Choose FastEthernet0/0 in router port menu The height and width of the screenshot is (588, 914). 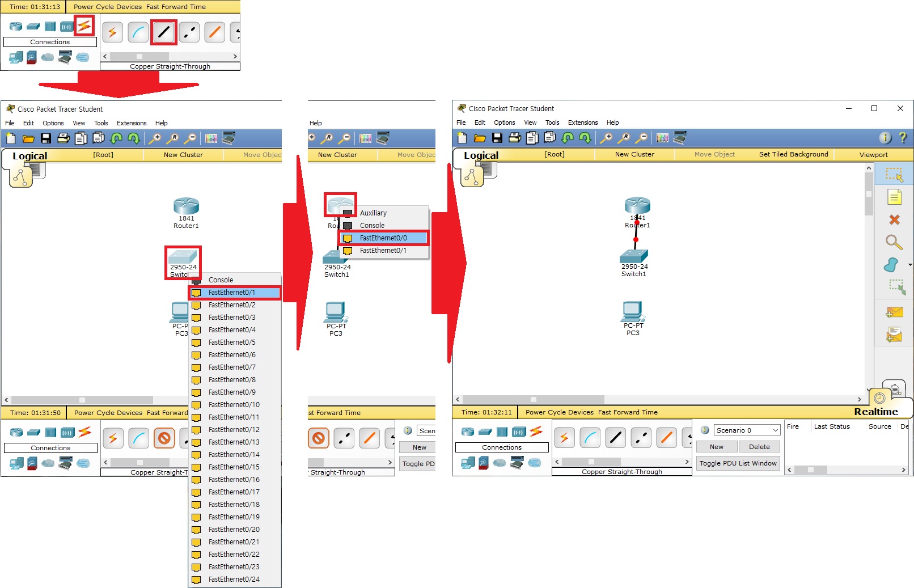coord(384,238)
